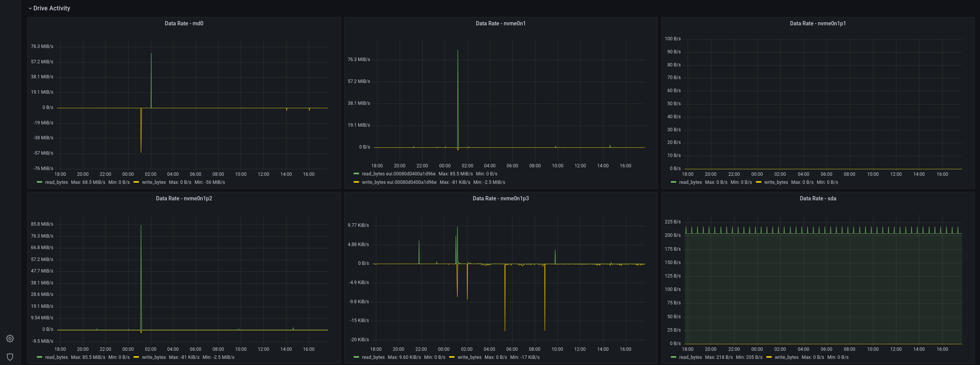This screenshot has height=365, width=980.
Task: Click "Min: -2.5 MiB/s" in nvme0n1 legend
Action: click(489, 182)
